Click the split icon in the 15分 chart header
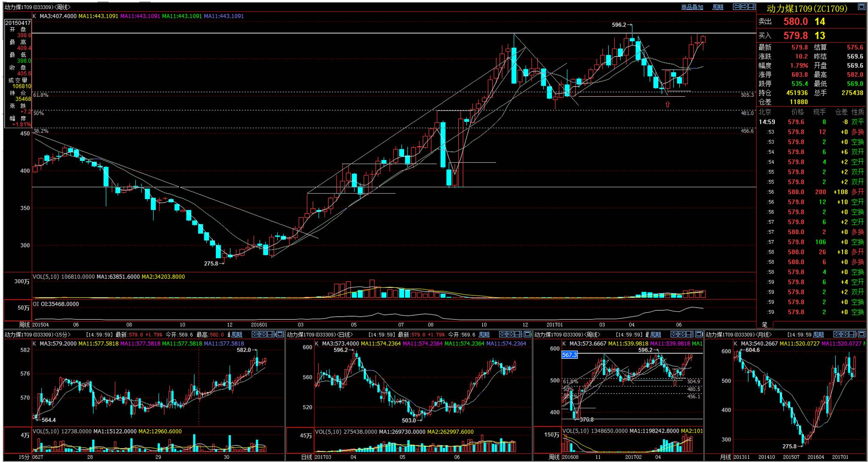This screenshot has height=462, width=868. point(271,334)
